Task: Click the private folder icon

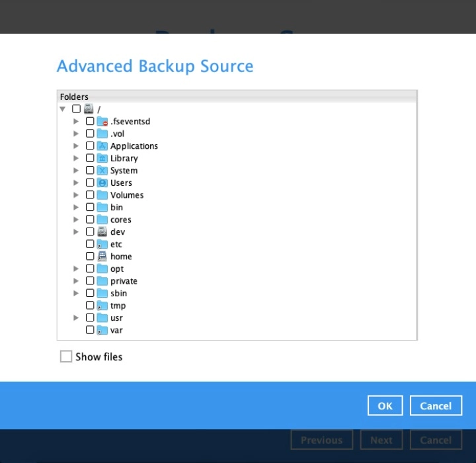Action: coord(102,281)
